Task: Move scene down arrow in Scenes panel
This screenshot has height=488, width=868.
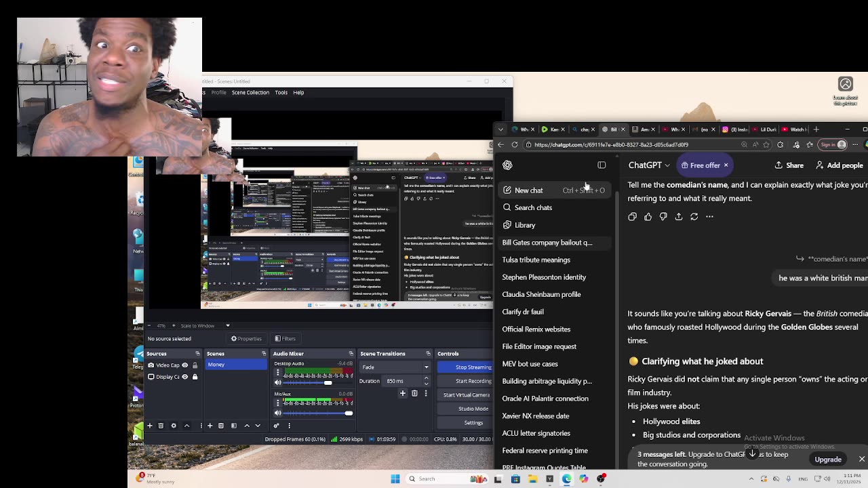Action: click(258, 426)
